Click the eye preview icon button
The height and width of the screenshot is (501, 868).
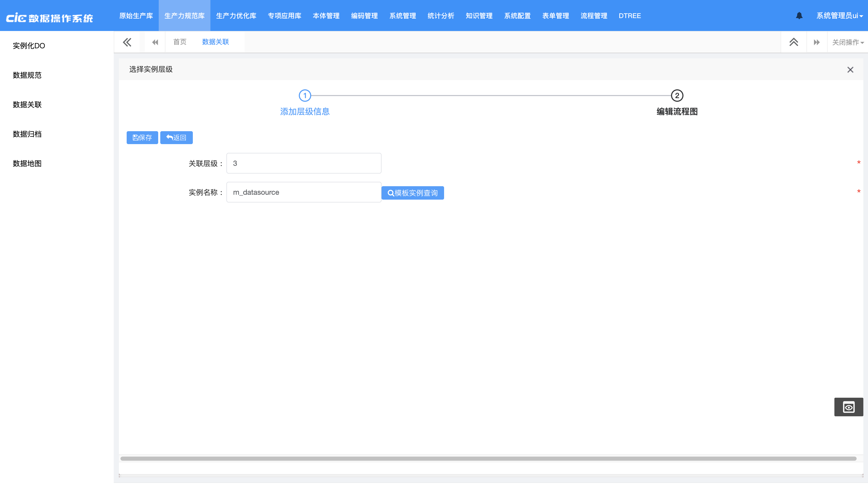point(848,407)
